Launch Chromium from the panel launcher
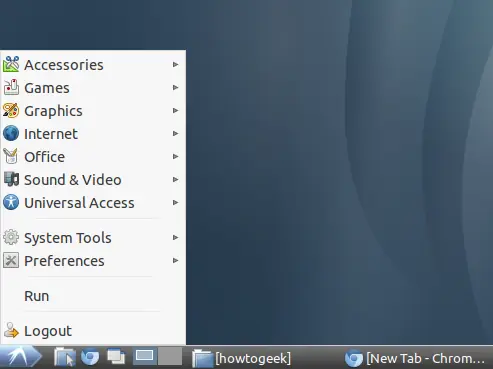Screen dimensions: 493x369 pyautogui.click(x=90, y=357)
